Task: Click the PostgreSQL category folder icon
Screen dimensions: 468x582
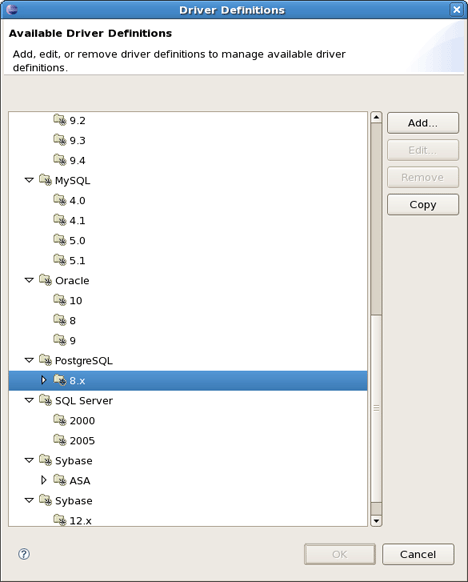Action: click(x=45, y=360)
